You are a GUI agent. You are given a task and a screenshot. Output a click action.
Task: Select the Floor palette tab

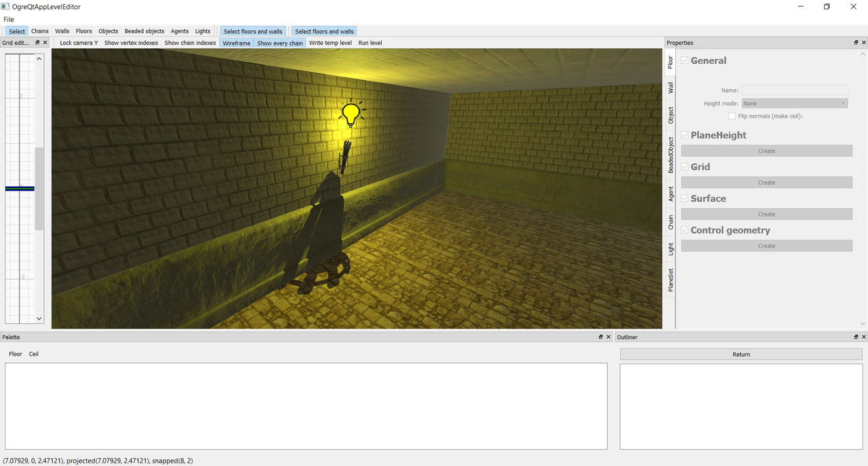pos(16,354)
